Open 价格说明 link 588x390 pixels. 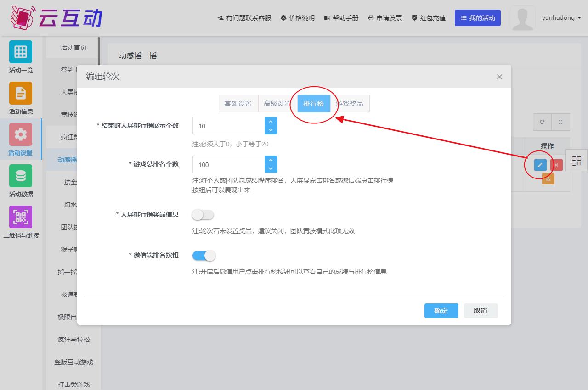pyautogui.click(x=298, y=18)
